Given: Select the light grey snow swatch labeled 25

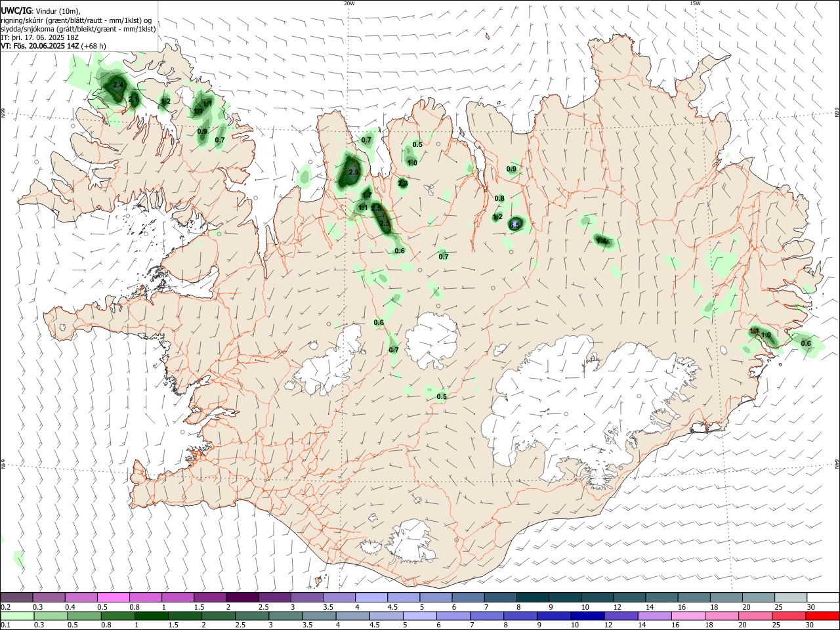Looking at the screenshot, I should 789,597.
